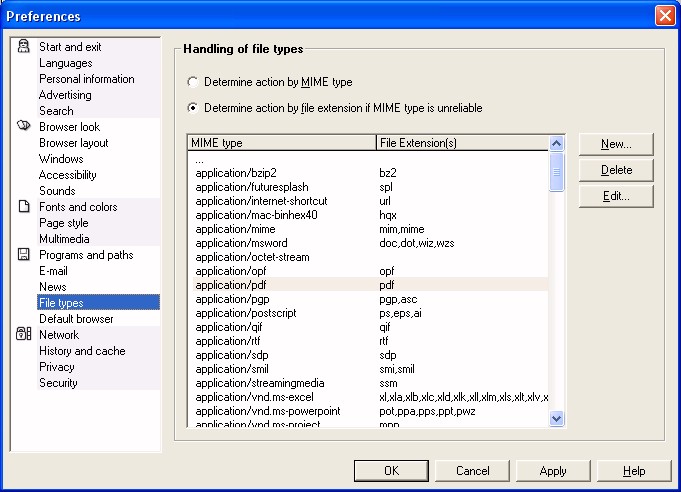Click the list scroll down arrow

[556, 418]
